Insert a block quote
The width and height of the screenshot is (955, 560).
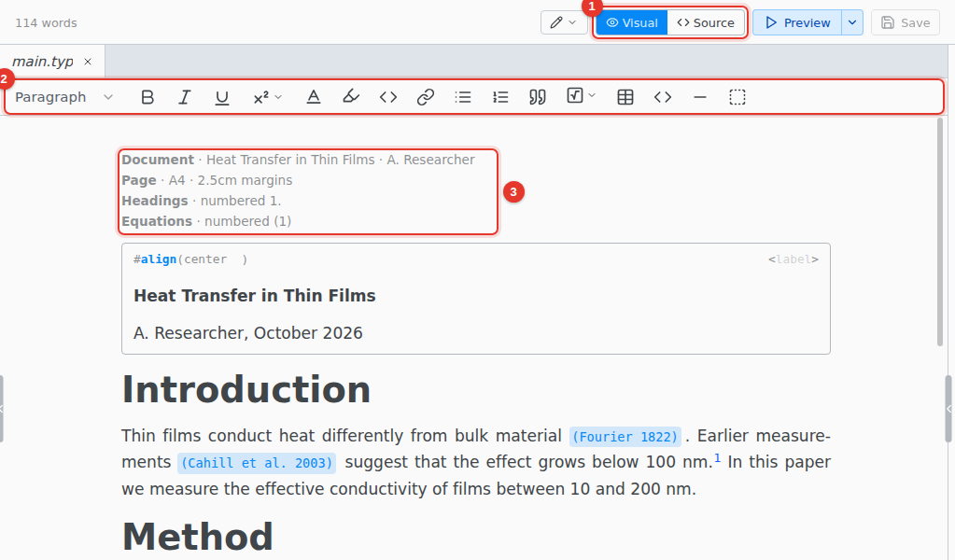point(537,97)
